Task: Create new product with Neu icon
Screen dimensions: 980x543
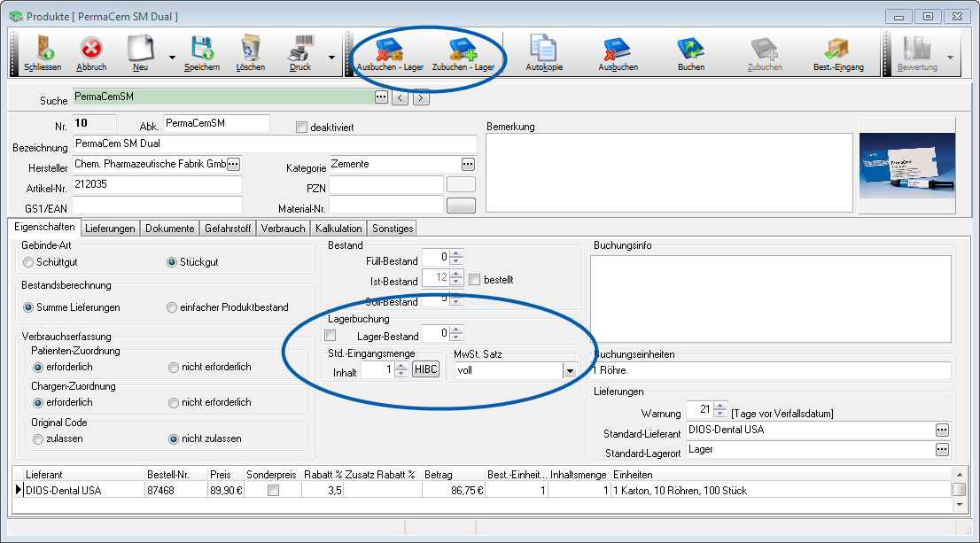Action: 140,48
